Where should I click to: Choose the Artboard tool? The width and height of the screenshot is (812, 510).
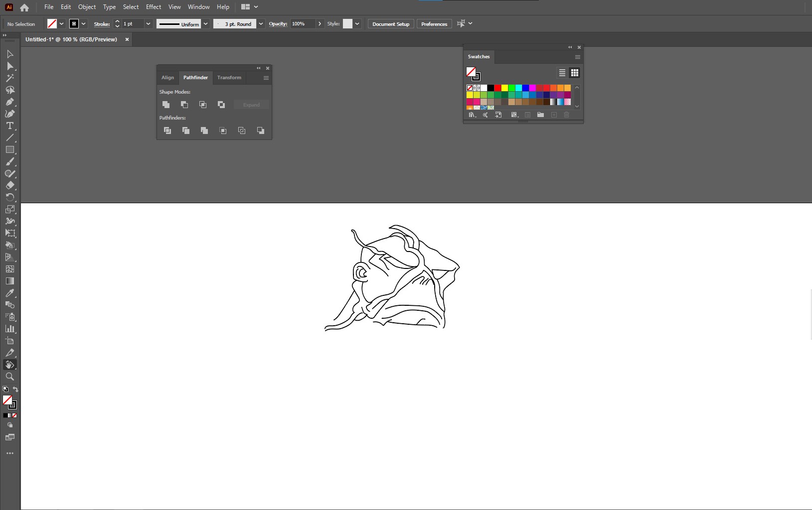point(10,341)
